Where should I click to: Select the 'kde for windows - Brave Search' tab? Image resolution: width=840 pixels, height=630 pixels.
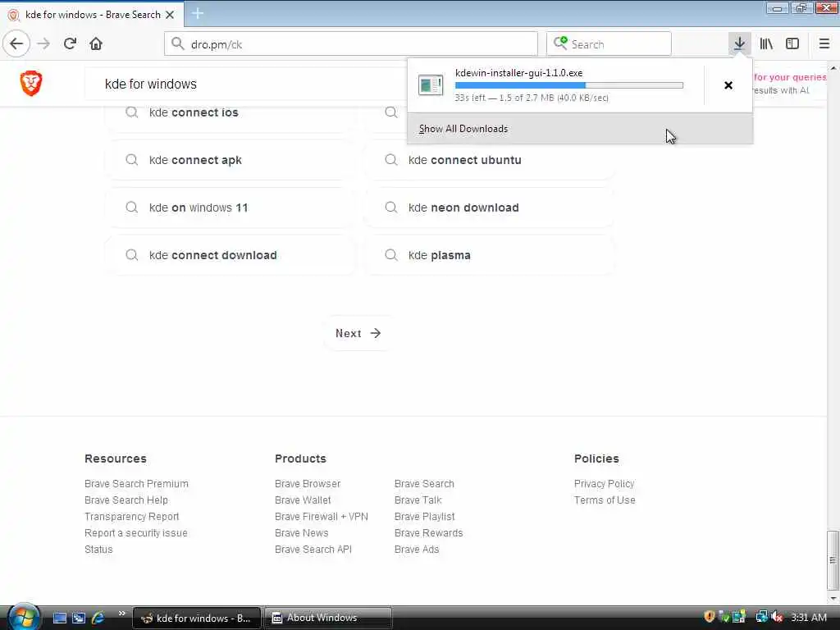coord(92,15)
